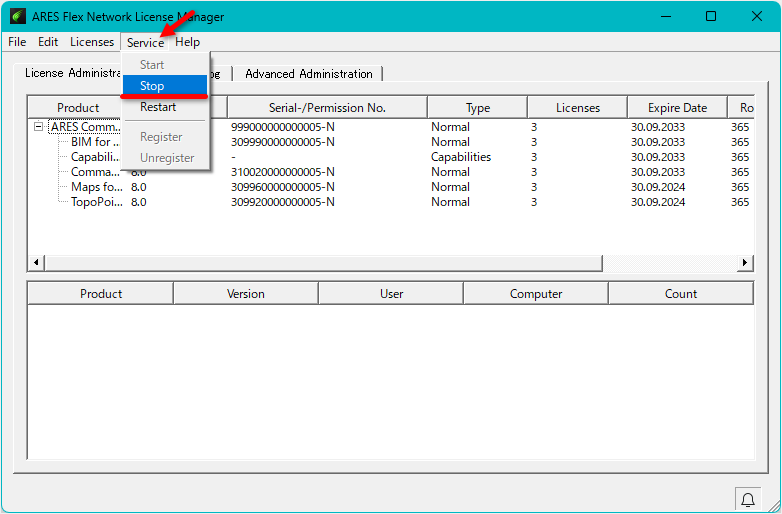This screenshot has height=514, width=782.
Task: Click the Capabilities type cell
Action: pyautogui.click(x=461, y=157)
